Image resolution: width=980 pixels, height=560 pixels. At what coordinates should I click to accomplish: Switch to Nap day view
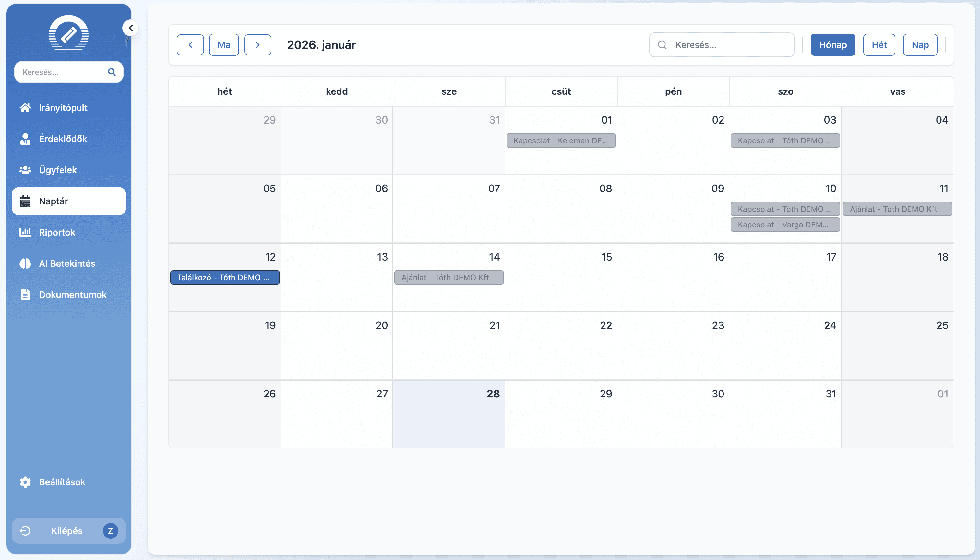coord(920,45)
